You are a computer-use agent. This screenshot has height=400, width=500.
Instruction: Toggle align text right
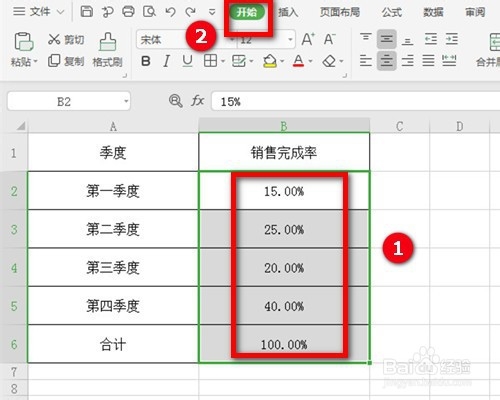click(x=407, y=61)
